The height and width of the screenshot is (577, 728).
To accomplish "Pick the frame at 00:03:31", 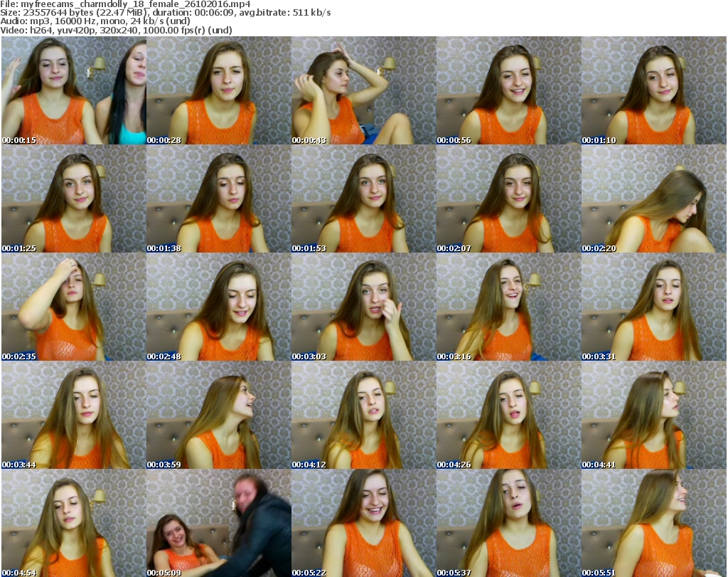I will (x=653, y=307).
